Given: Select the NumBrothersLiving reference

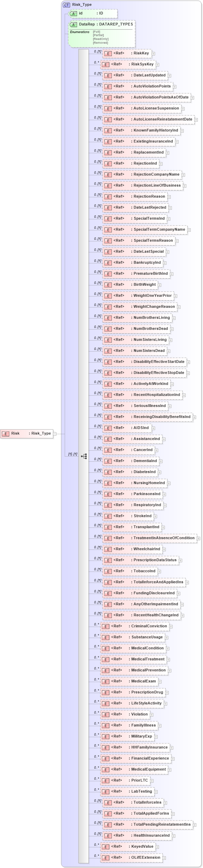Looking at the screenshot, I should tap(137, 318).
